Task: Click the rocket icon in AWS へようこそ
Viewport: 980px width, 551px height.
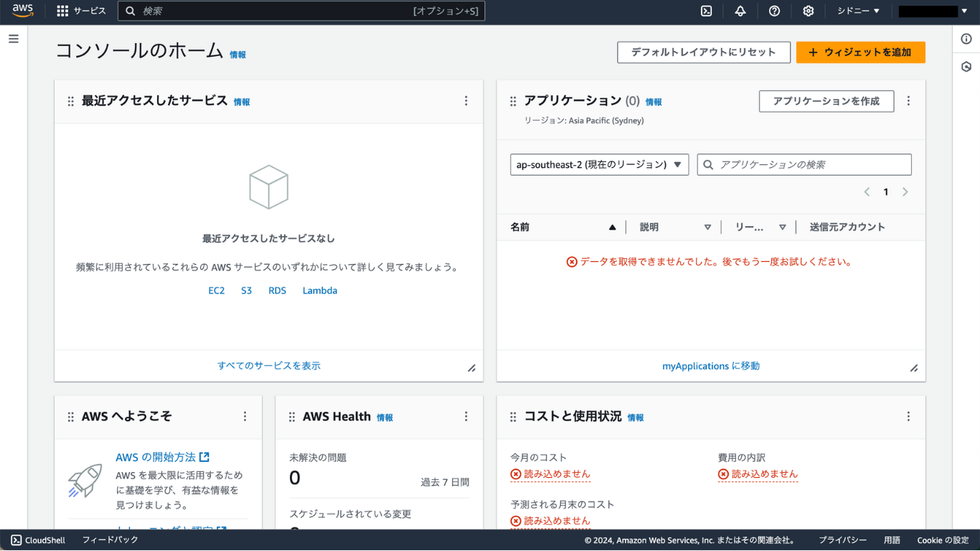Action: pyautogui.click(x=85, y=480)
